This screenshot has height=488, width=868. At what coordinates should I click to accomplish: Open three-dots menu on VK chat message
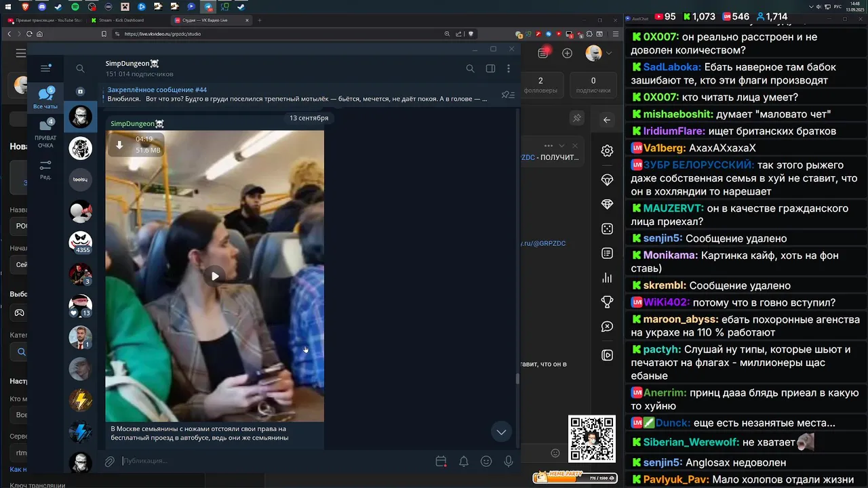pos(547,146)
